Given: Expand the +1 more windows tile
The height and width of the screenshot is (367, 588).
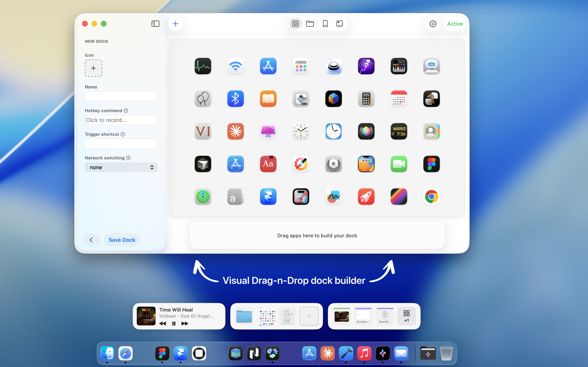Looking at the screenshot, I should pos(406,316).
